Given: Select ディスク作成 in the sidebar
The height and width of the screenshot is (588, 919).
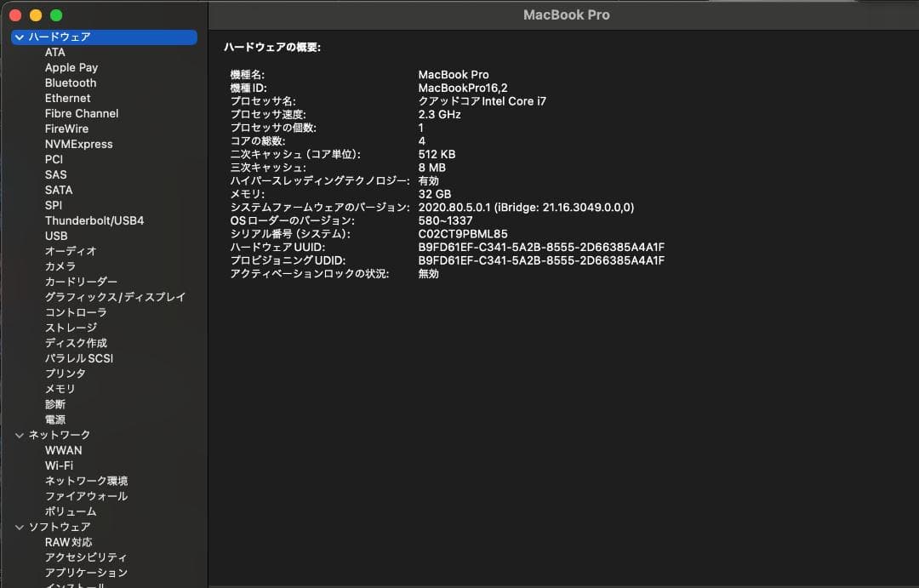Looking at the screenshot, I should point(76,342).
